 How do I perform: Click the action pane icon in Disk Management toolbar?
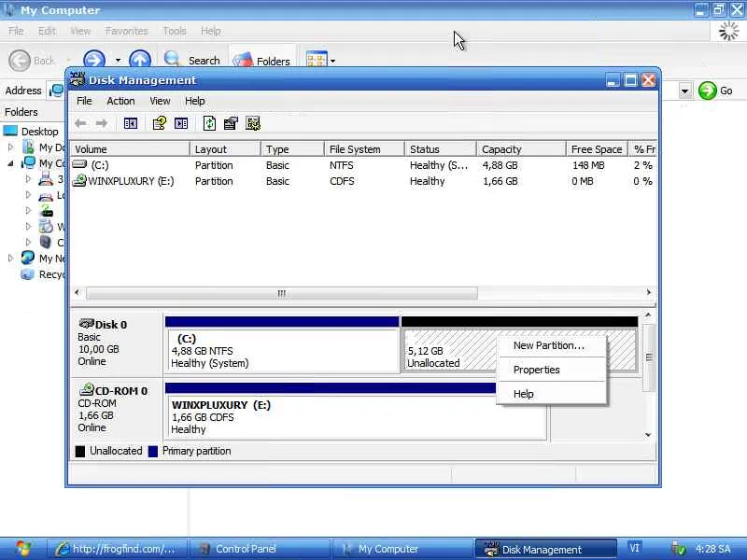pos(181,124)
